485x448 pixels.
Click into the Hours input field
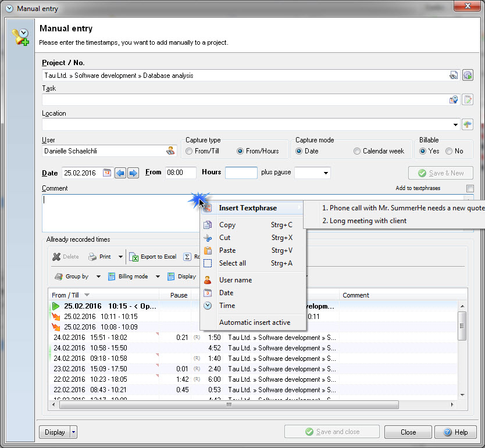(x=241, y=173)
